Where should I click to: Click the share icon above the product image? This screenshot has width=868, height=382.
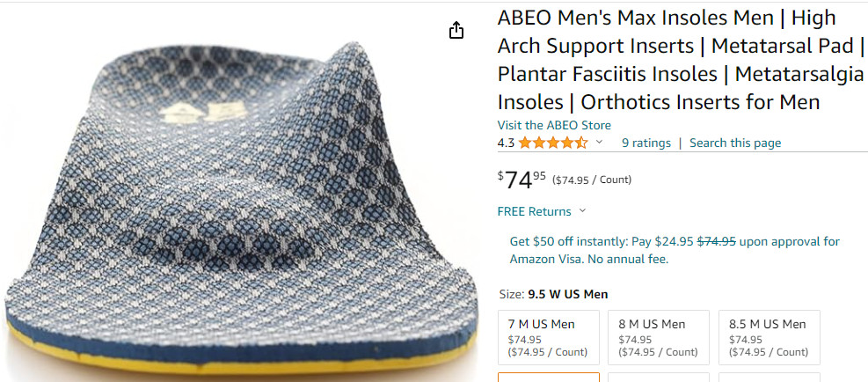point(456,31)
